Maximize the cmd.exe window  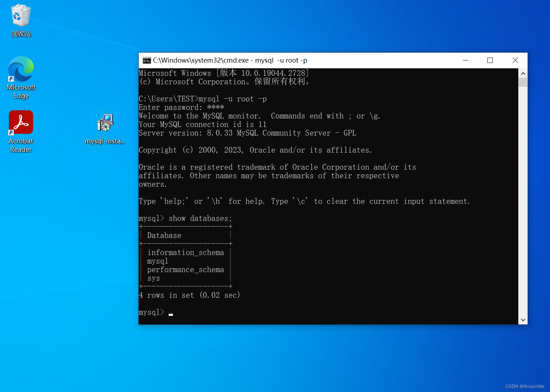490,60
